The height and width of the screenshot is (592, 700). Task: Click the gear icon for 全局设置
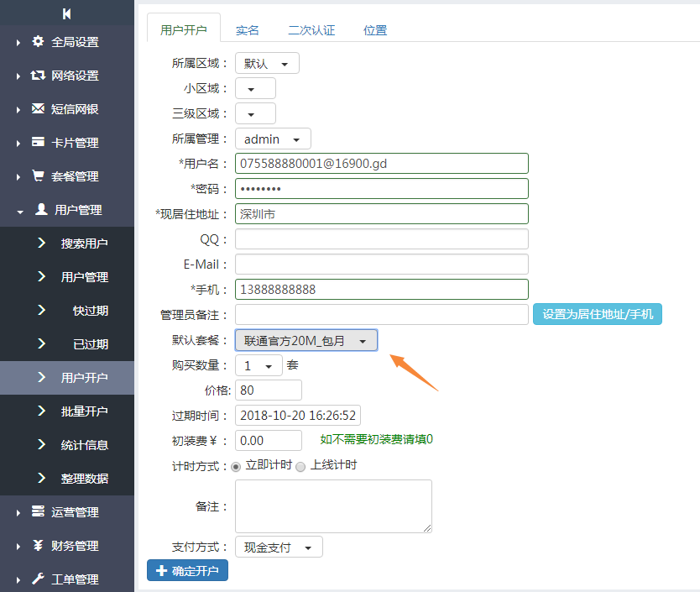(x=38, y=41)
